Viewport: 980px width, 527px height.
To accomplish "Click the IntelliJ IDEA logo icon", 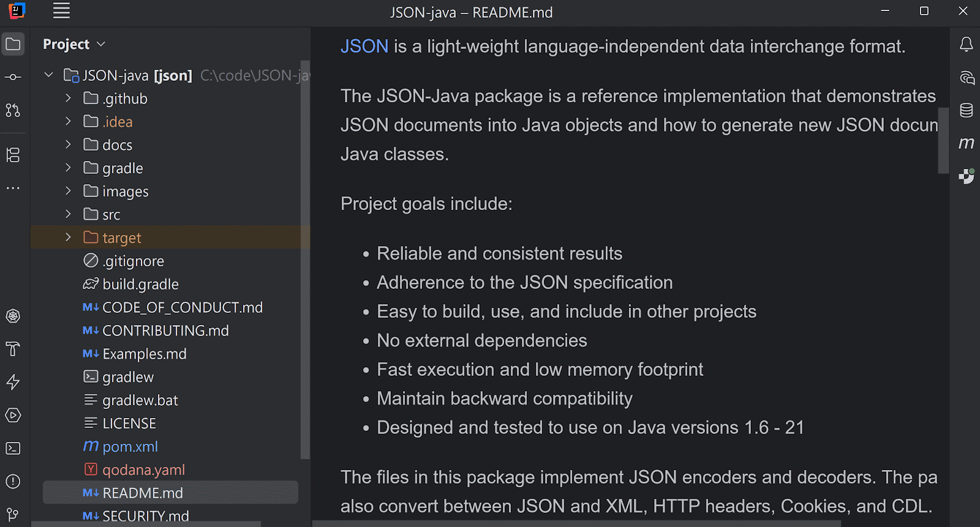I will pyautogui.click(x=17, y=11).
